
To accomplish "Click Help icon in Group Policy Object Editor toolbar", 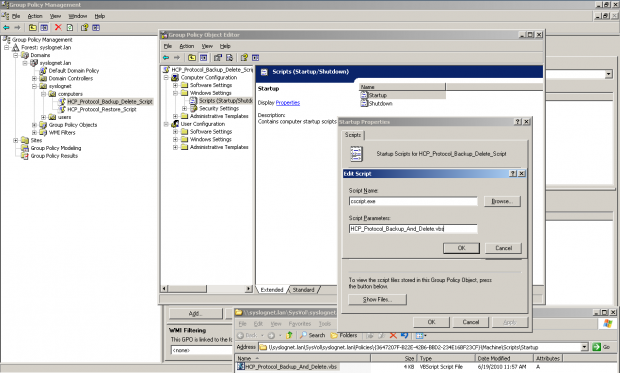I will (244, 58).
